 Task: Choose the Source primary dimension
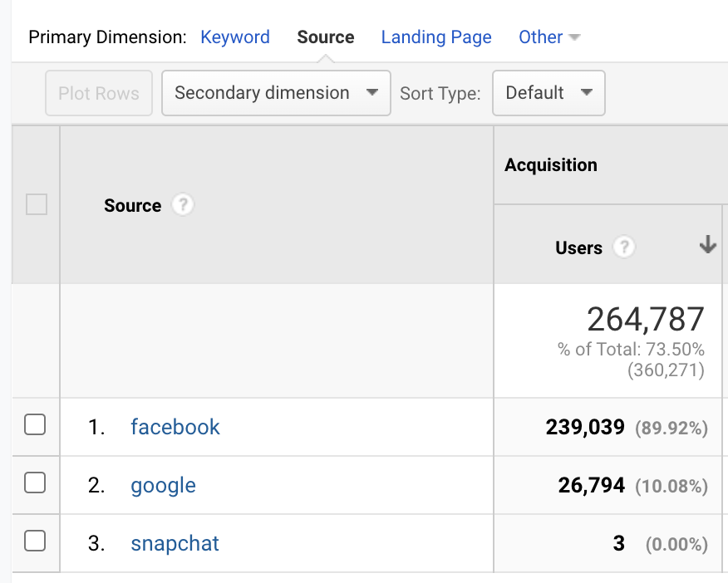326,37
